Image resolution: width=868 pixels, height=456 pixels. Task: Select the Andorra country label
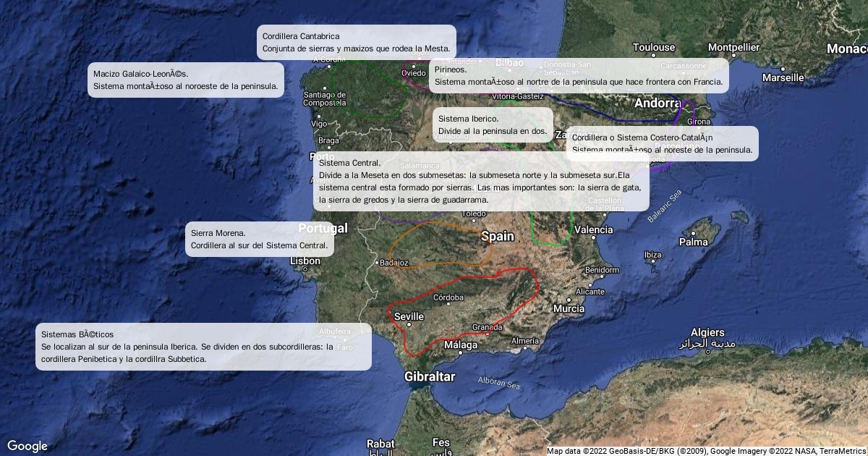658,104
